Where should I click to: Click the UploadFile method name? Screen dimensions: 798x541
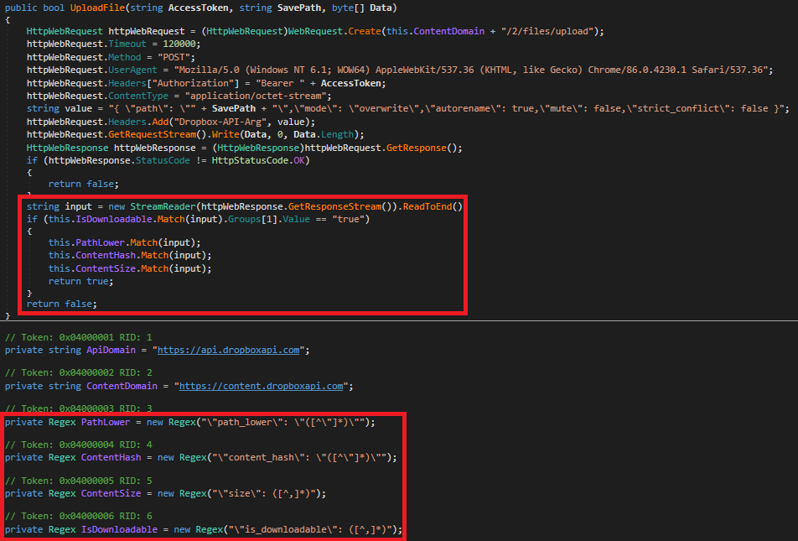[99, 8]
